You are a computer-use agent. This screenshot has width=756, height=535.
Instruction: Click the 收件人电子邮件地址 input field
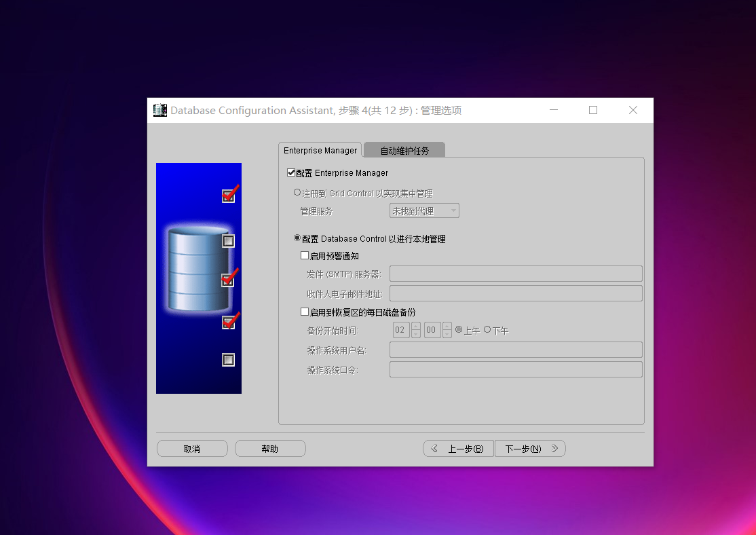[516, 293]
